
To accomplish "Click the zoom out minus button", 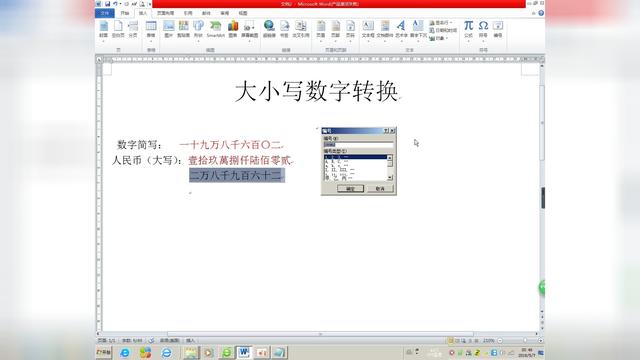I will click(x=500, y=340).
